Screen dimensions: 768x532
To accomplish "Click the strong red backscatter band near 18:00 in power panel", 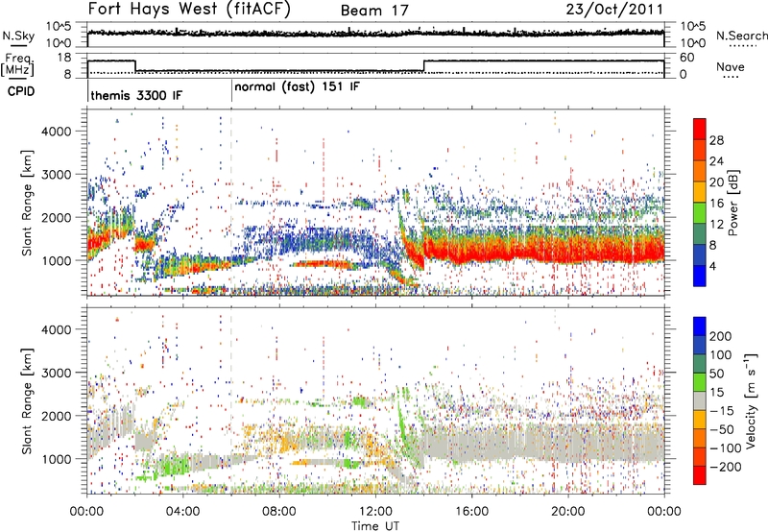I will tap(519, 252).
